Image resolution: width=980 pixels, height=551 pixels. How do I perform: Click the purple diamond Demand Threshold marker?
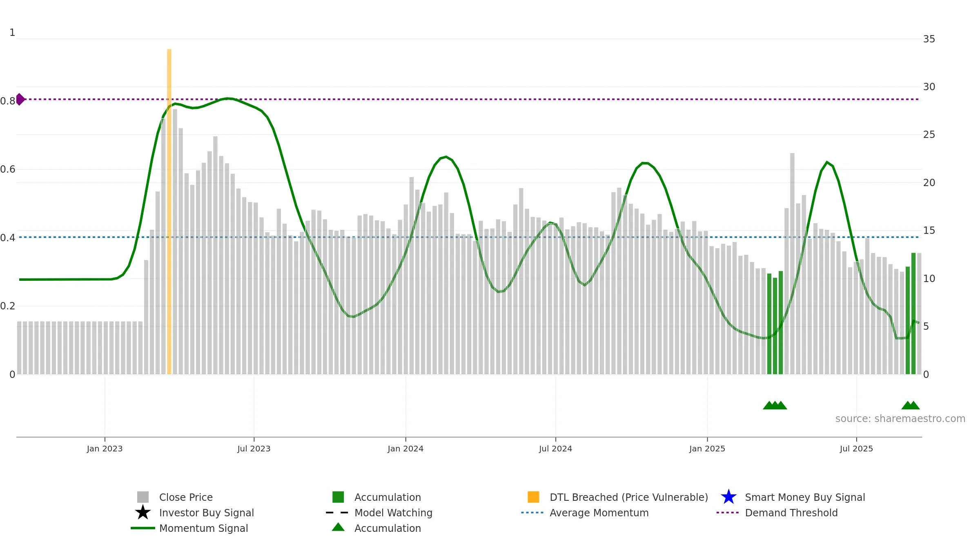pyautogui.click(x=20, y=99)
